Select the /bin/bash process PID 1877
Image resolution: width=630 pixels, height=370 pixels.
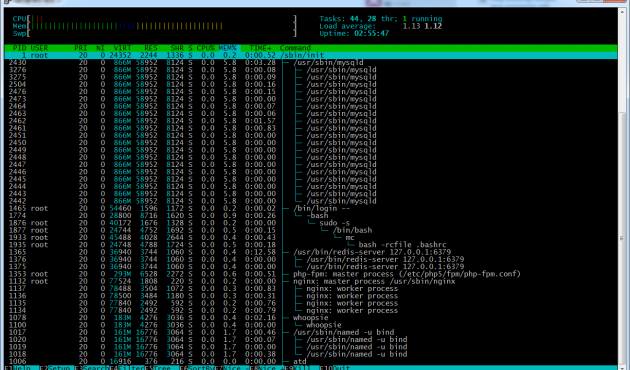pyautogui.click(x=311, y=230)
